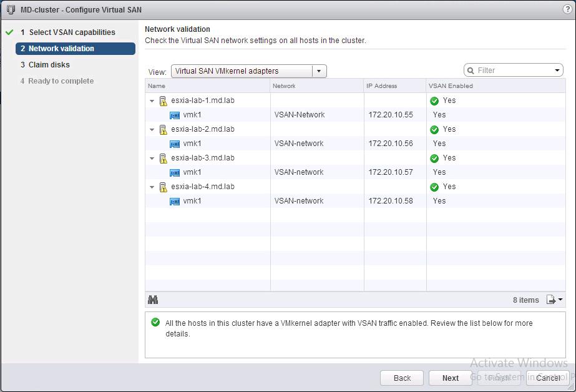Screen dimensions: 576x392
Task: Click the vmk1 adapter icon under esxia-lab-2
Action: pyautogui.click(x=175, y=144)
